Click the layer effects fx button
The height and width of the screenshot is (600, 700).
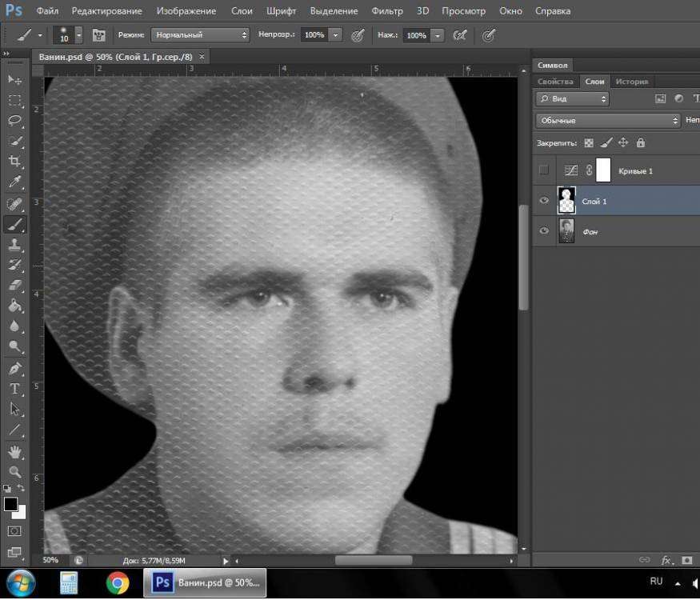coord(666,560)
